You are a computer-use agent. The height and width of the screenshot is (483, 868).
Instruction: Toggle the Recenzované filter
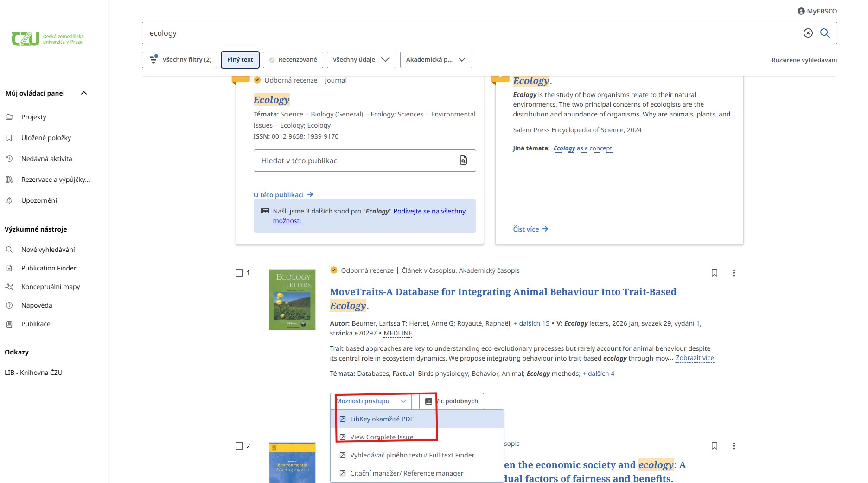pyautogui.click(x=293, y=60)
